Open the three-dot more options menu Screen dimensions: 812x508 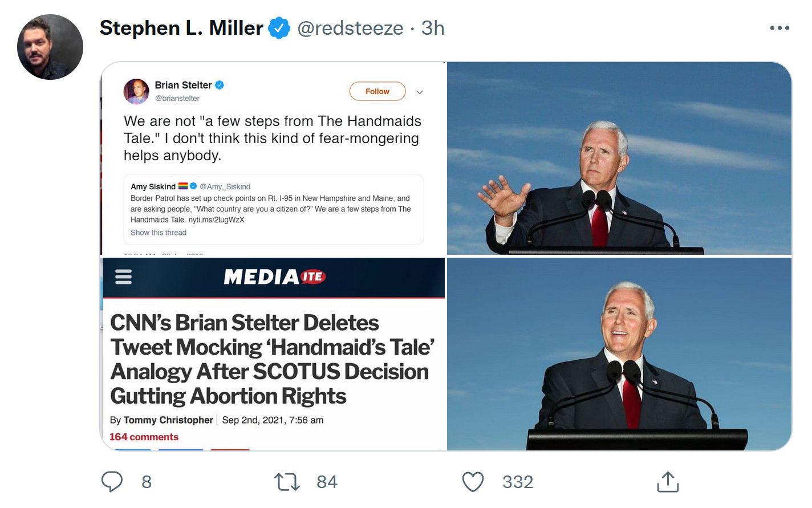pos(779,28)
